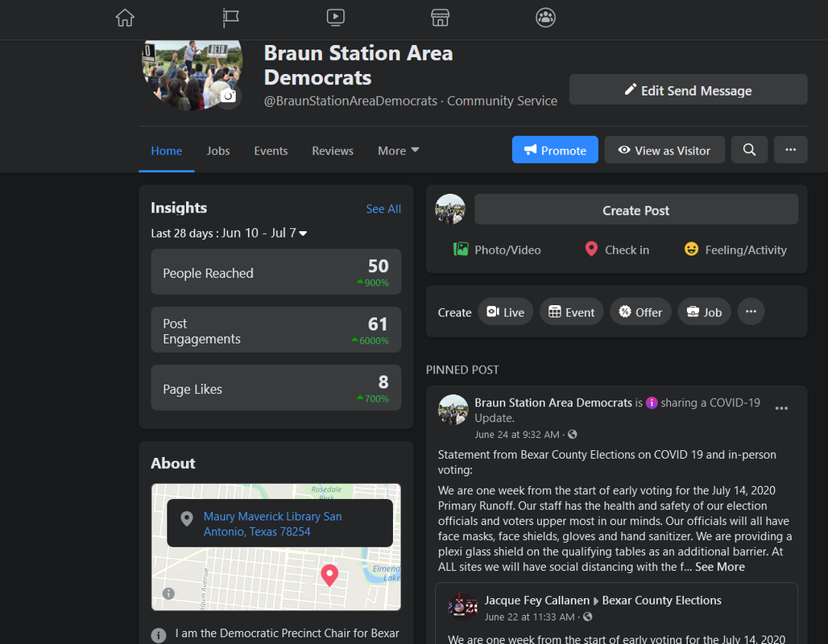Viewport: 828px width, 644px height.
Task: Click info icon beside About description
Action: (159, 634)
